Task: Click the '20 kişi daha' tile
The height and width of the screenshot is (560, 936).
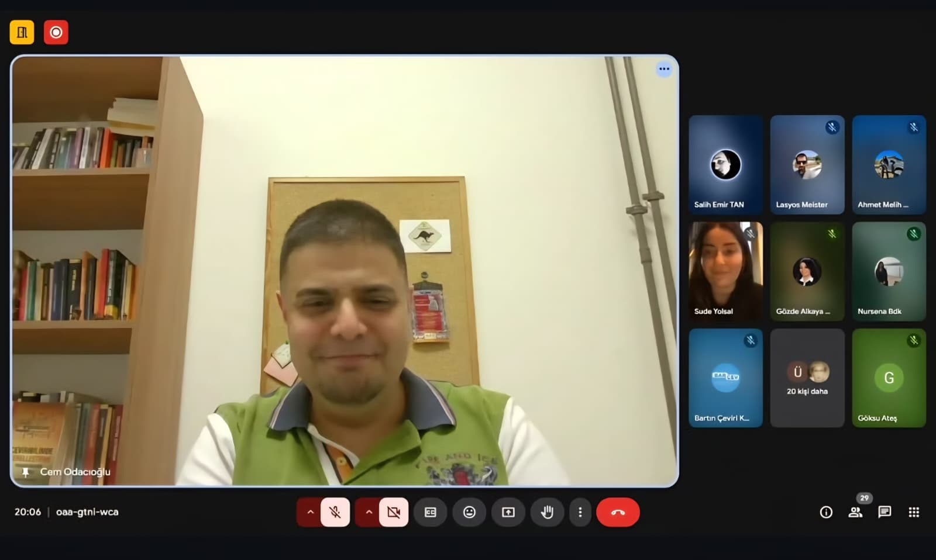Action: tap(807, 378)
